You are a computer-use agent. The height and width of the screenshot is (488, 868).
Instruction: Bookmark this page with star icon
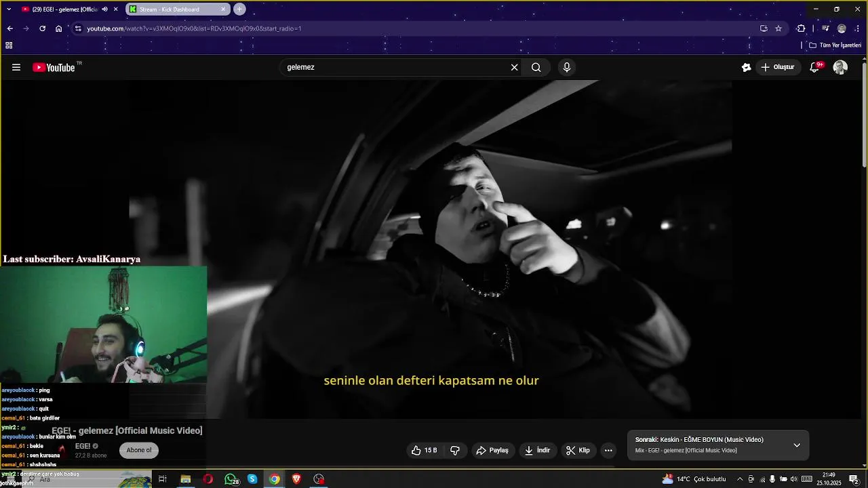[778, 28]
